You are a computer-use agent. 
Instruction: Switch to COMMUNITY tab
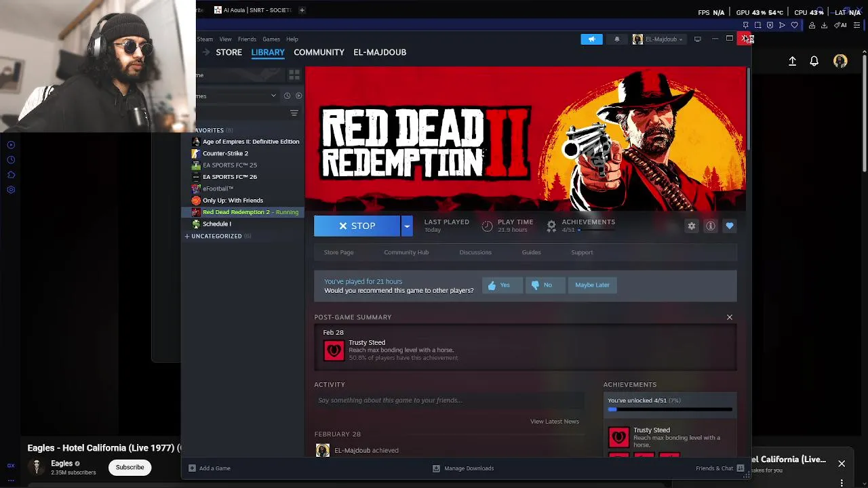point(319,52)
